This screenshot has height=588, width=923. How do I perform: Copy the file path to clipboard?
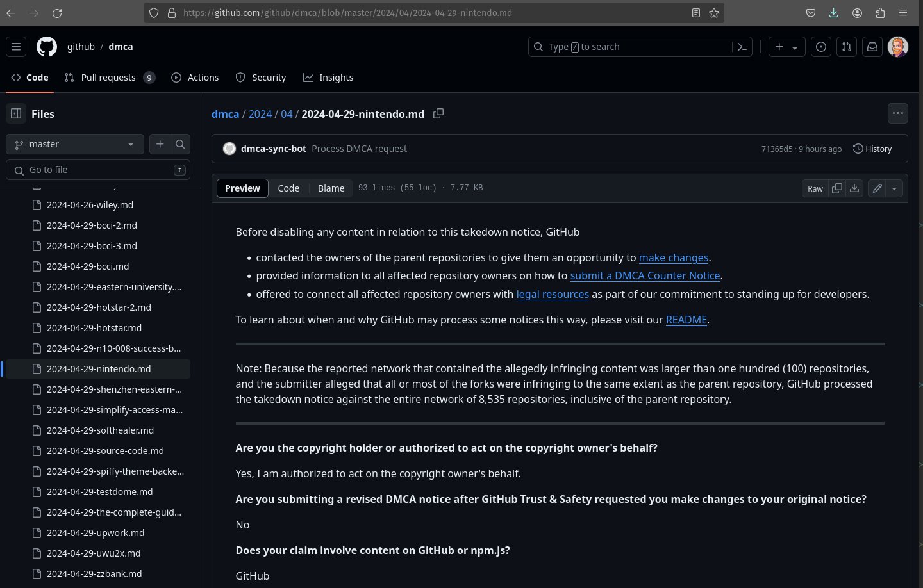point(438,113)
